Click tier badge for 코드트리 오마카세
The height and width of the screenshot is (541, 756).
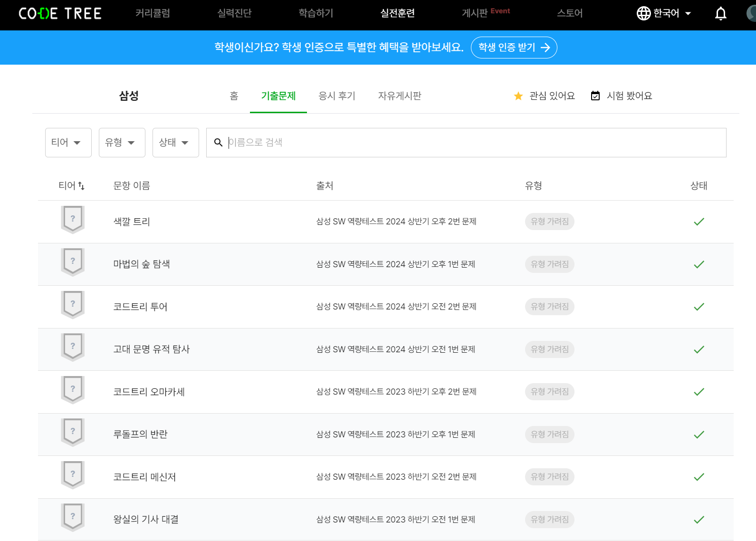73,389
